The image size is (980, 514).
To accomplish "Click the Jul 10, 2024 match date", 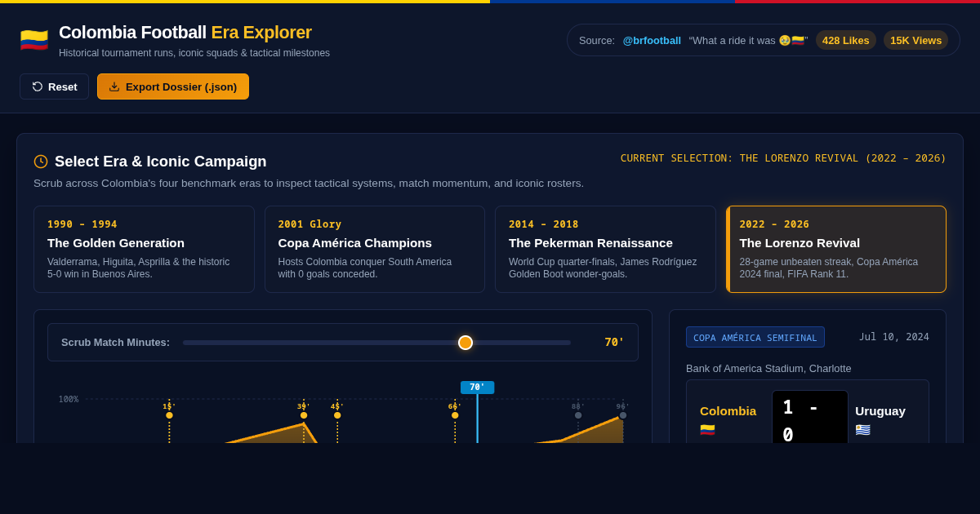I will (893, 337).
